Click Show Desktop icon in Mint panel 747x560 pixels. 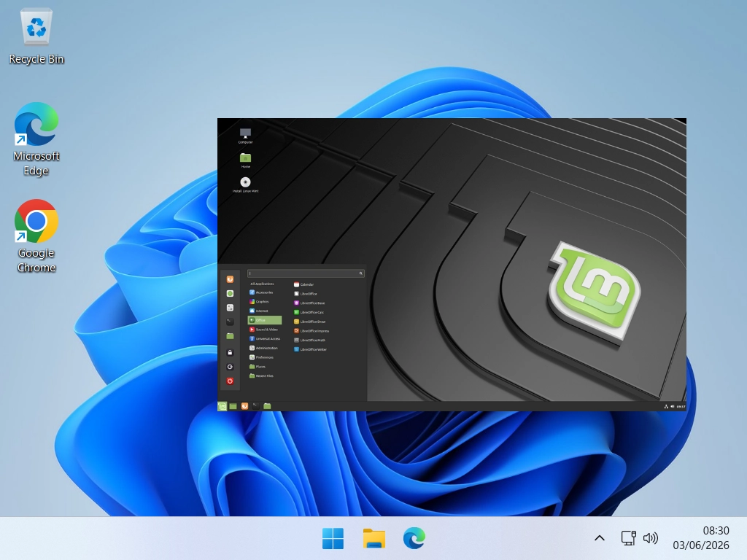click(233, 406)
